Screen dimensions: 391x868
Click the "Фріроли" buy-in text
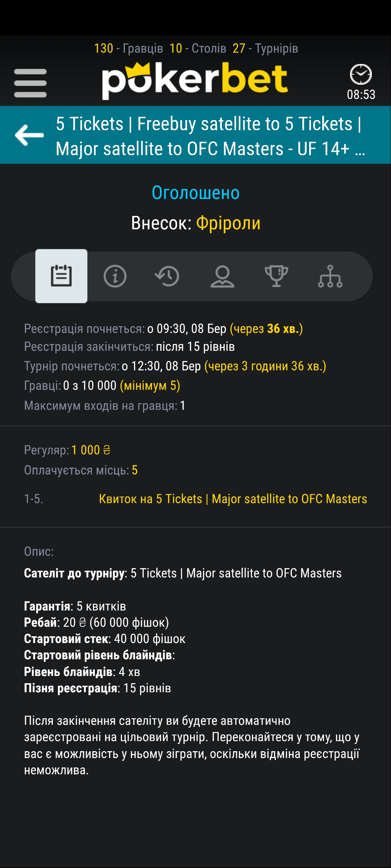point(228,223)
